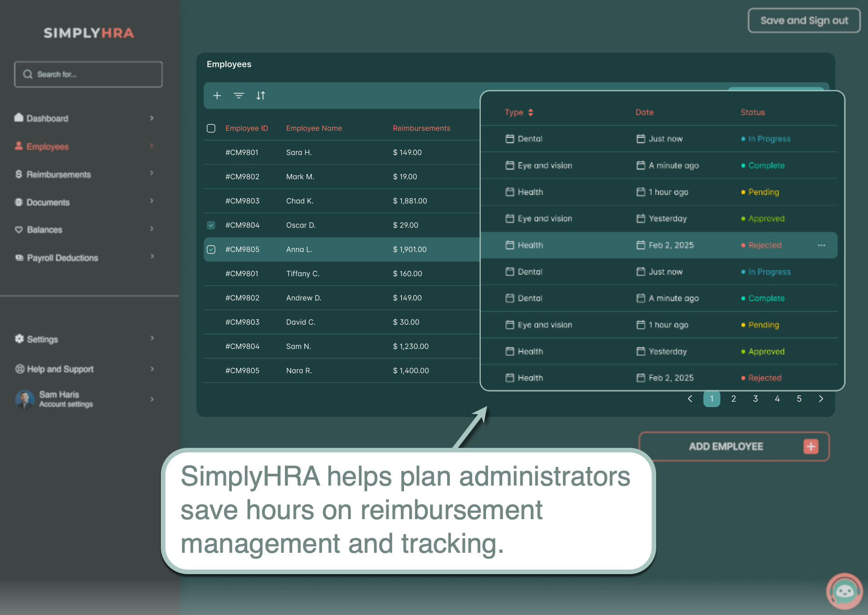
Task: Expand the Payroll Deductions chevron
Action: point(152,257)
